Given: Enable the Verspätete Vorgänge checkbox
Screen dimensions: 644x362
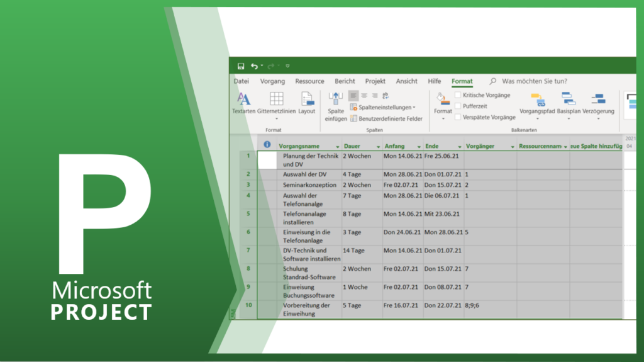Looking at the screenshot, I should click(x=458, y=117).
